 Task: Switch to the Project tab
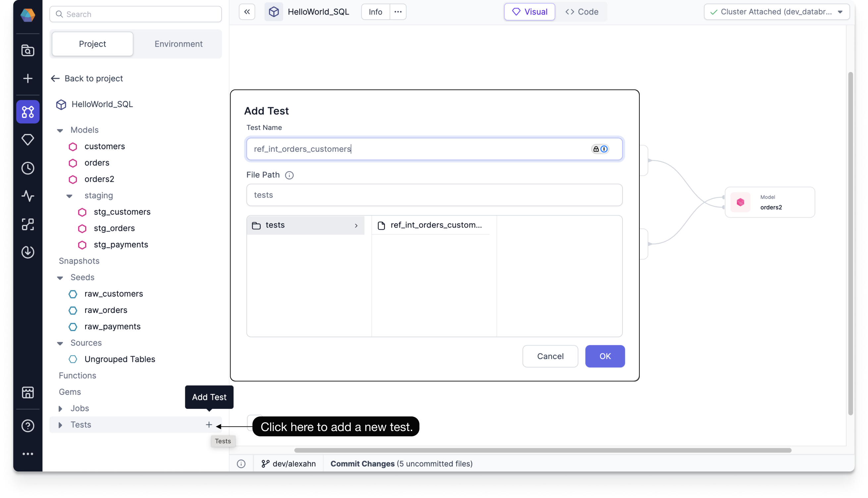pos(92,44)
